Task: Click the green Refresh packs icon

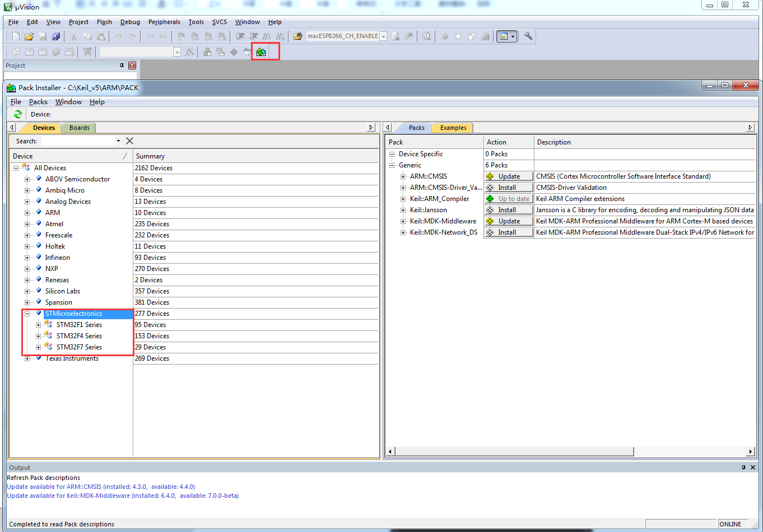Action: coord(18,114)
